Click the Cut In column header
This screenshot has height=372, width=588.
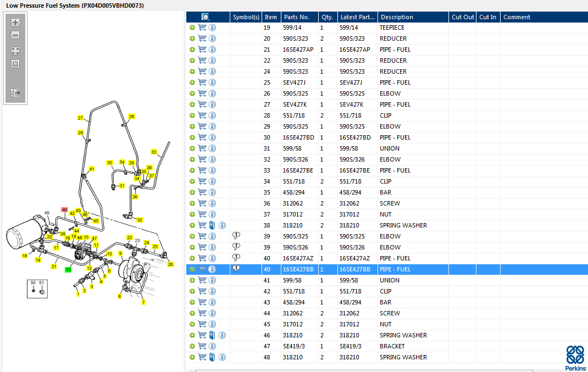pos(488,17)
